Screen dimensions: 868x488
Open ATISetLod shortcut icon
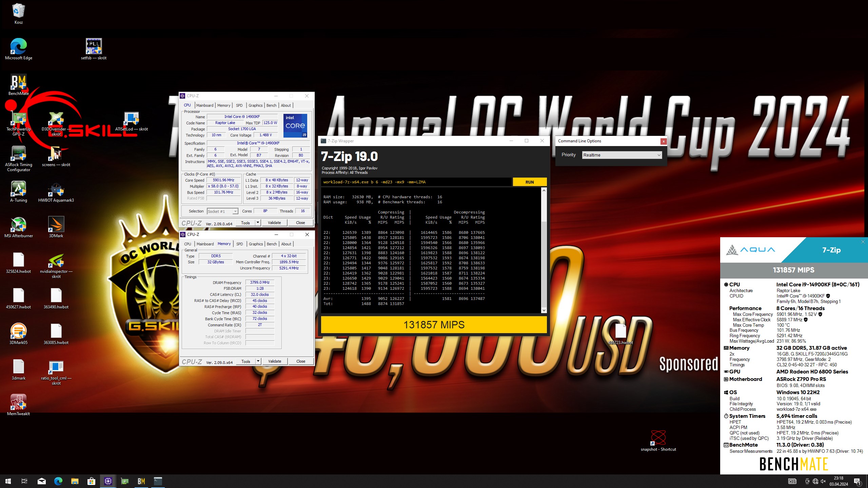132,122
